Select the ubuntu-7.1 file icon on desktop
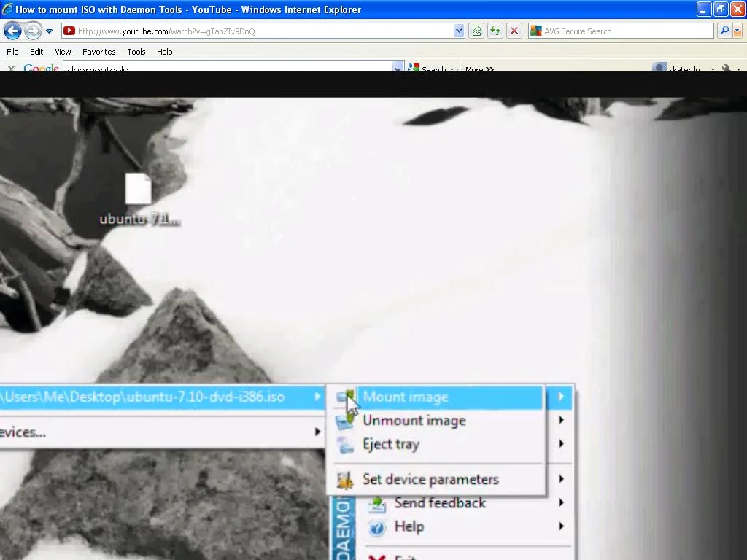 pyautogui.click(x=138, y=189)
